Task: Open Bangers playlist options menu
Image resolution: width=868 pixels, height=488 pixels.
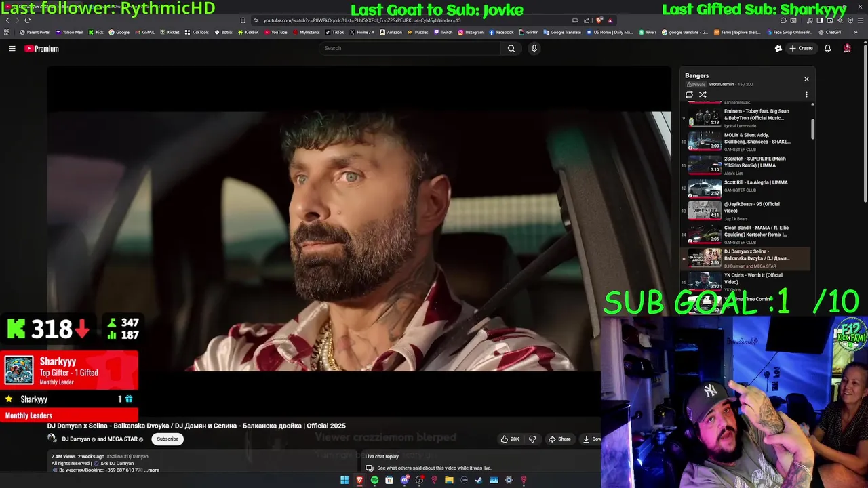Action: pos(806,95)
